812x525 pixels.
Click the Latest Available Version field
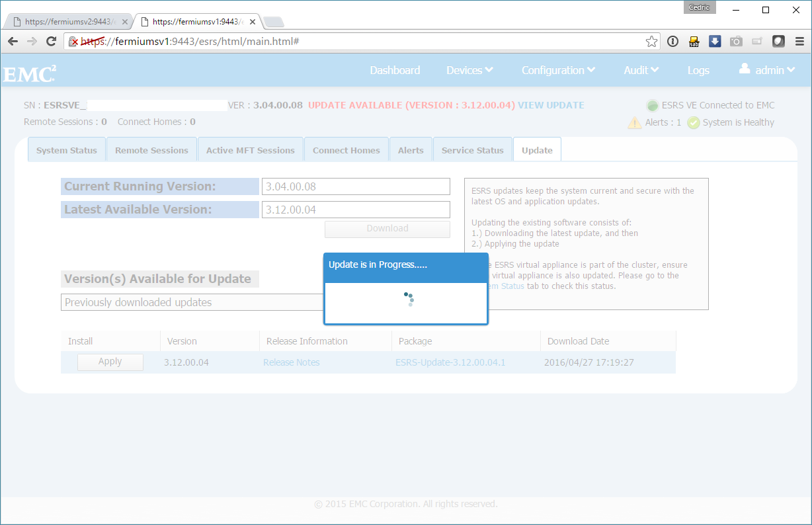pos(356,210)
